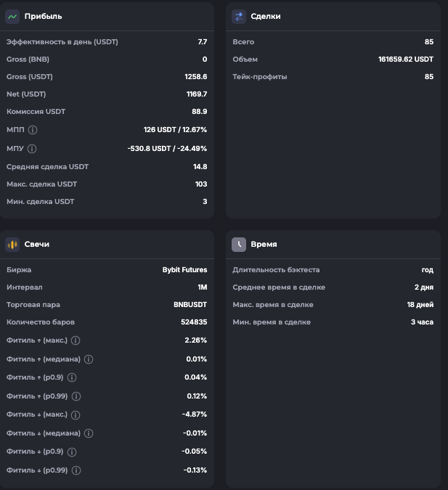Click the Свечи candlestick icon

click(12, 245)
